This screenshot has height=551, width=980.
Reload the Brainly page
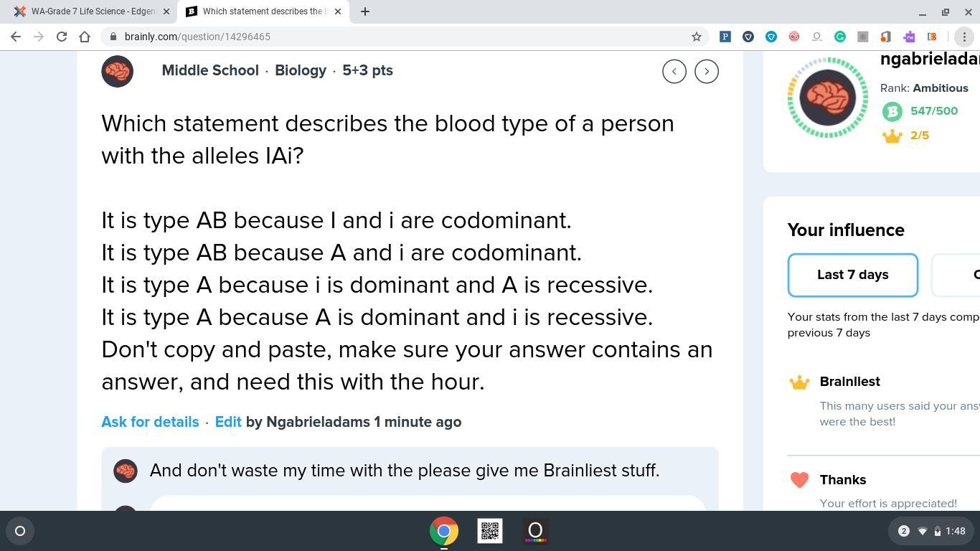[62, 37]
